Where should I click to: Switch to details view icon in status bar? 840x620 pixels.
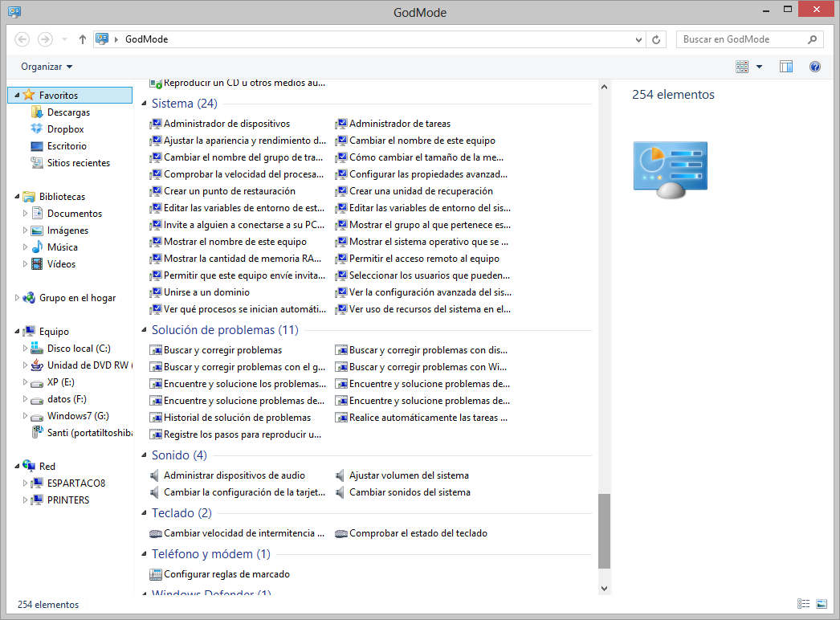coord(803,604)
